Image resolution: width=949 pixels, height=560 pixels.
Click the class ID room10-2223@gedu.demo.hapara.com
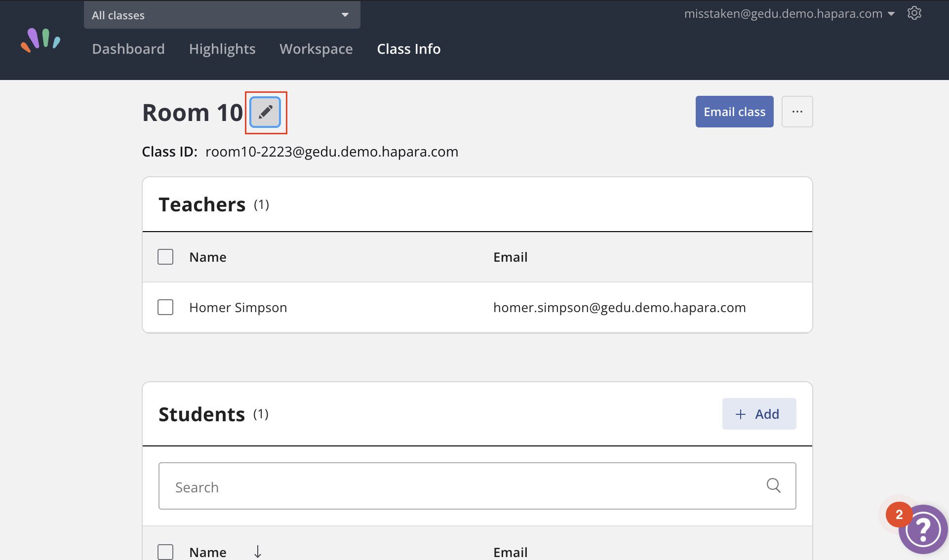pyautogui.click(x=332, y=152)
